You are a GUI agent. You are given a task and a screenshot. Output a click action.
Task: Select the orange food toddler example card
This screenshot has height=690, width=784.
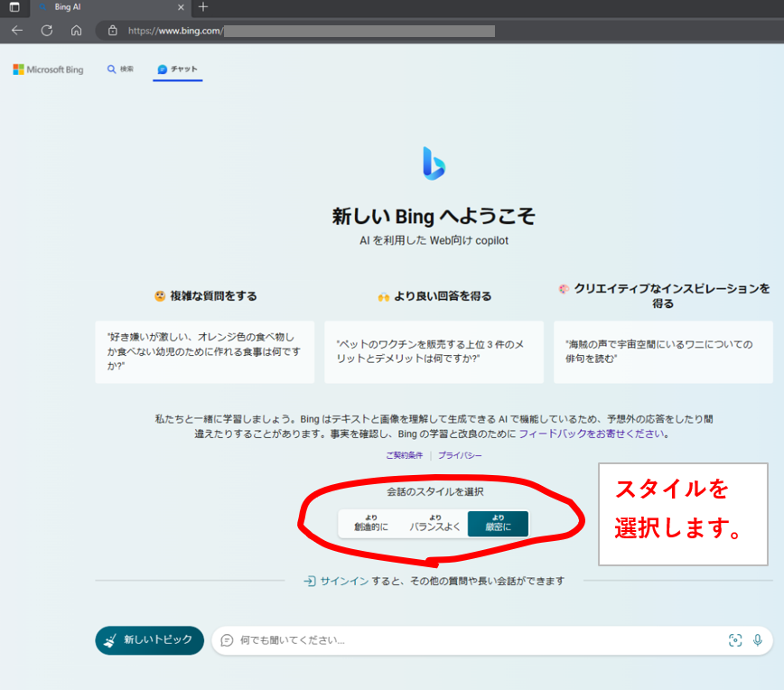[204, 352]
